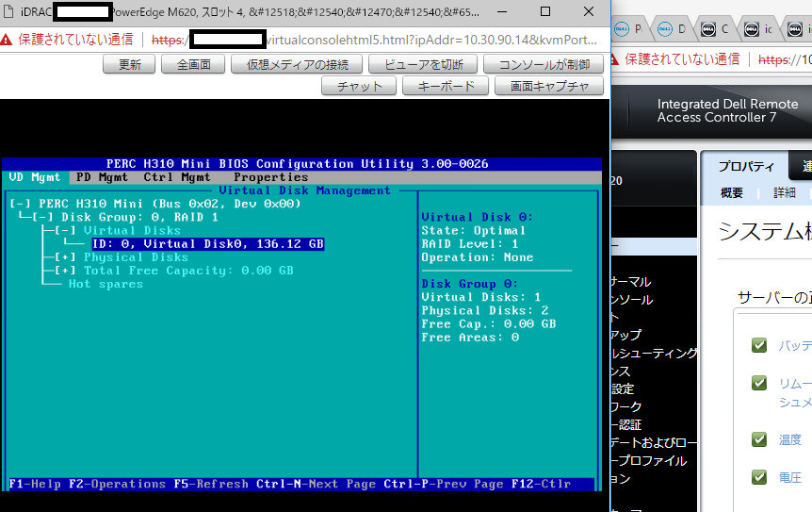
Task: Click the 電圧 voltage link
Action: [789, 477]
